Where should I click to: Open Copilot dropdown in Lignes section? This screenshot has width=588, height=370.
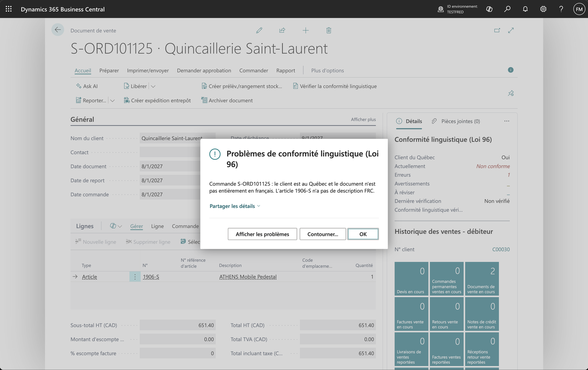click(x=116, y=226)
